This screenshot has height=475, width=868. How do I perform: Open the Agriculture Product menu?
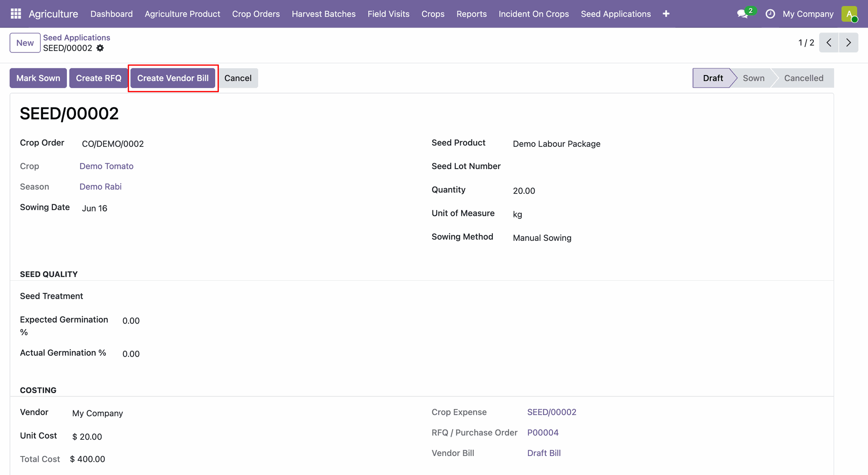coord(182,14)
